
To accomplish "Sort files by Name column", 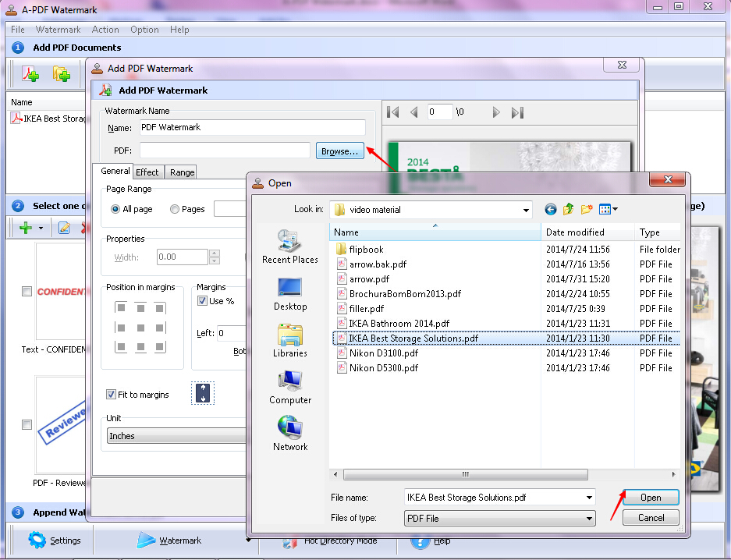I will point(435,232).
